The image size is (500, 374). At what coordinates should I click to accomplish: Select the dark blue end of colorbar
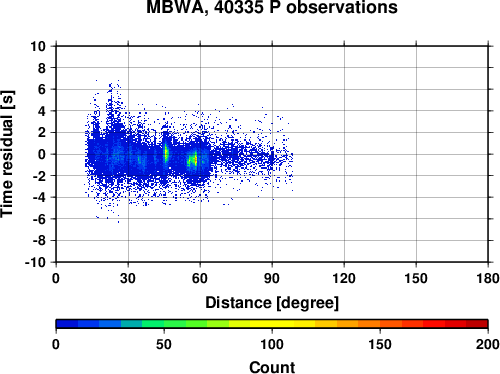point(67,324)
